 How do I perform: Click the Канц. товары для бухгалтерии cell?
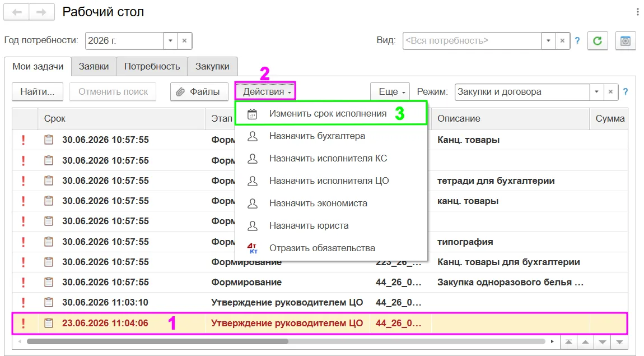pyautogui.click(x=510, y=262)
